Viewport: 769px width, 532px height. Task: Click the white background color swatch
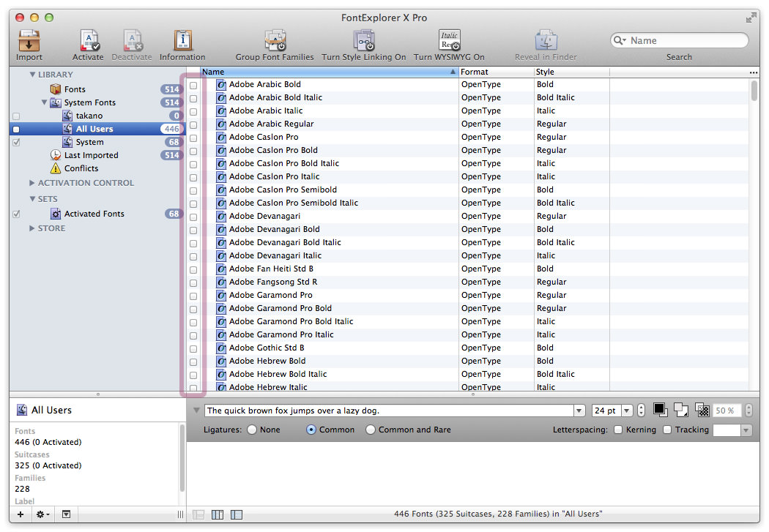680,410
